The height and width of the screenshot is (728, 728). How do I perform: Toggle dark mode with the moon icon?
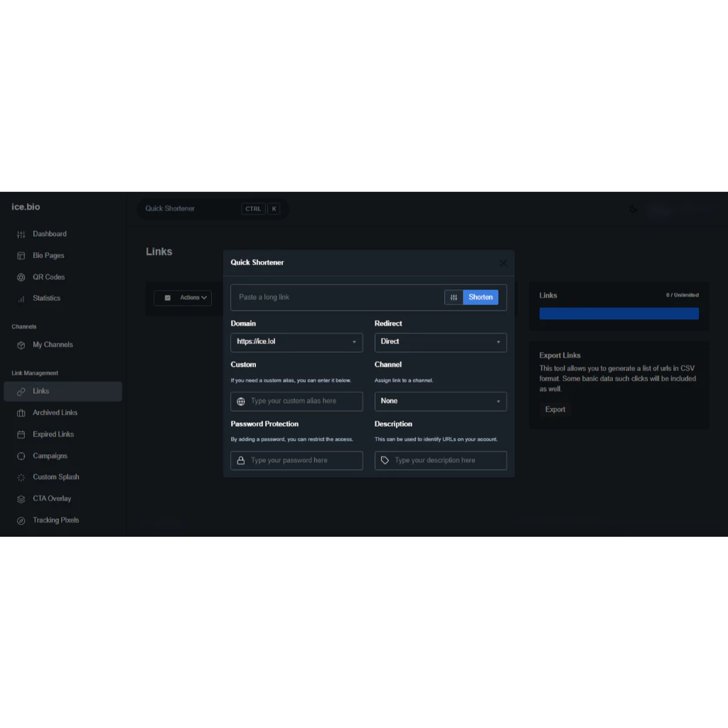[633, 209]
